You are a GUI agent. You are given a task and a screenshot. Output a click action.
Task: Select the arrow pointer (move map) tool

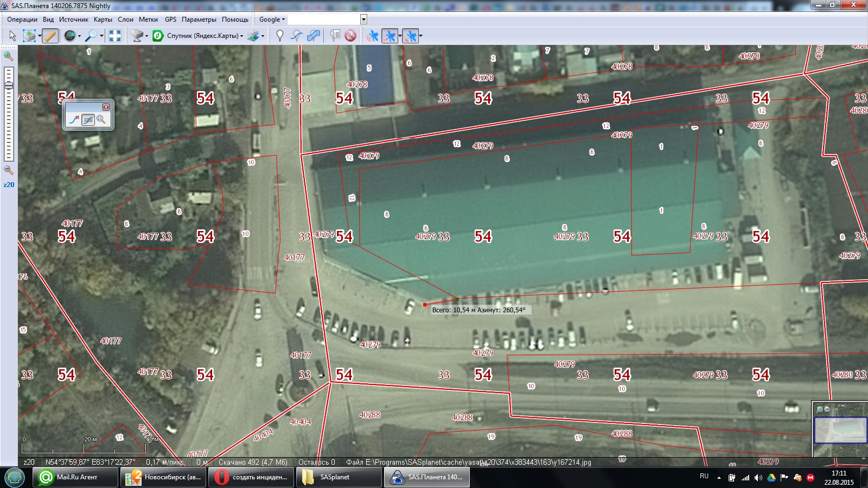click(12, 36)
